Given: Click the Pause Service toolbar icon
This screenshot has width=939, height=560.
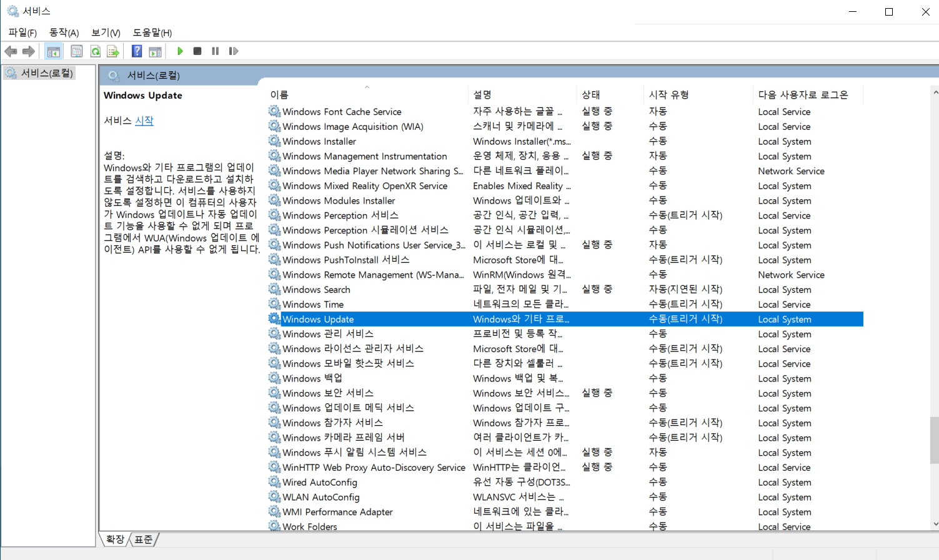Looking at the screenshot, I should (215, 51).
